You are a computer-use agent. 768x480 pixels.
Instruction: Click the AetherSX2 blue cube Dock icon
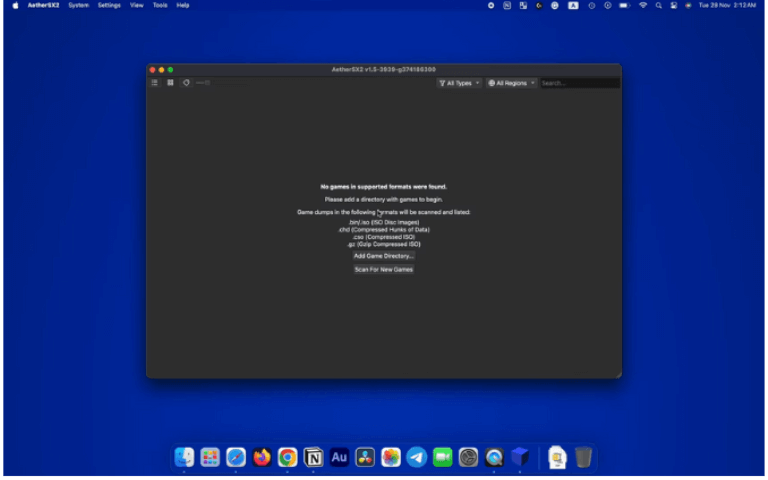pos(520,457)
